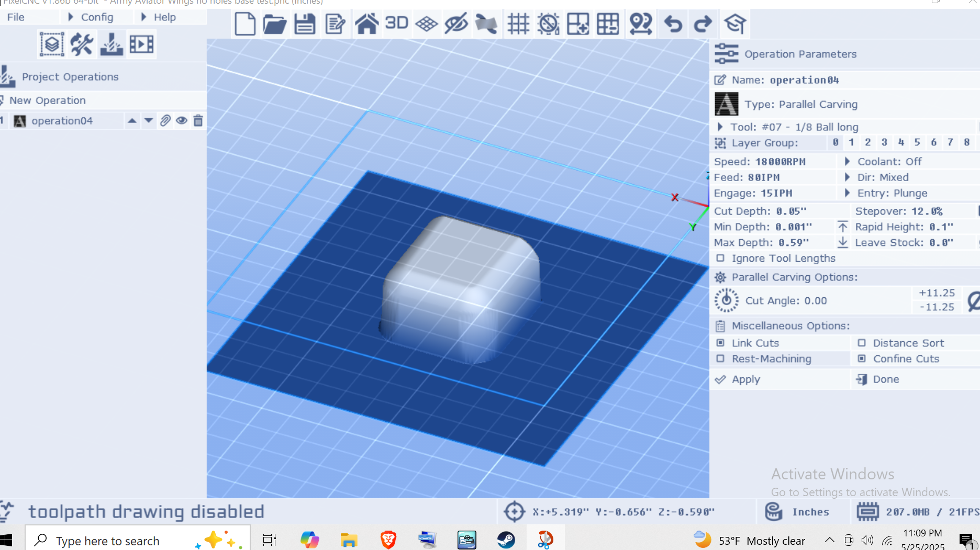The height and width of the screenshot is (550, 980).
Task: Enable the Ignore Tool Lengths checkbox
Action: click(720, 258)
